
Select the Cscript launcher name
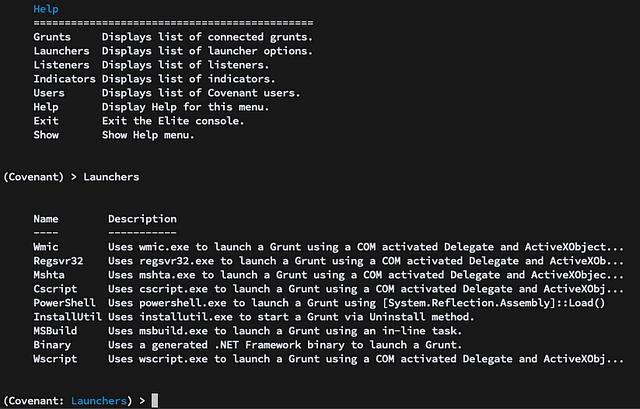coord(55,289)
